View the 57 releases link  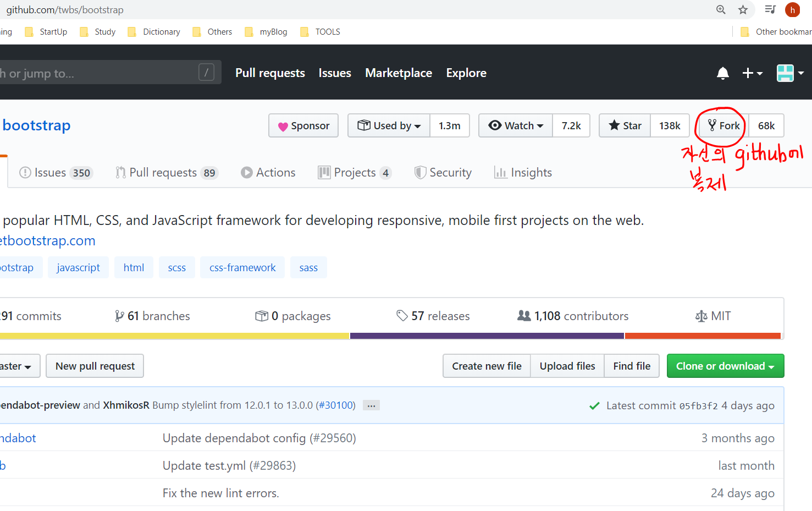pyautogui.click(x=433, y=316)
